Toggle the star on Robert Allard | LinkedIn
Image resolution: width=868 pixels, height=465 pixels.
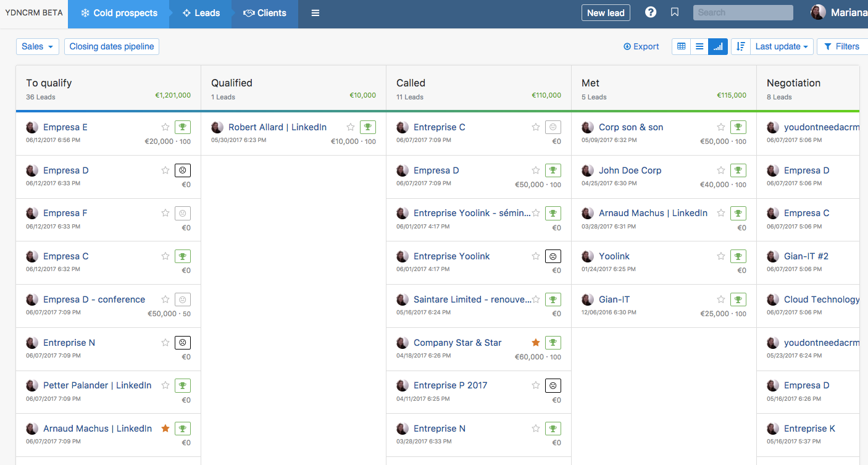pos(350,127)
